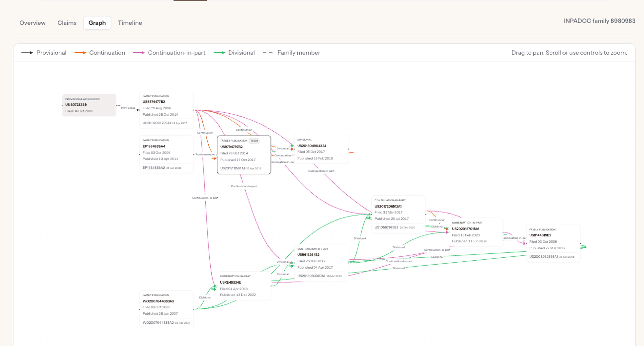Screen dimensions: 644x346
Task: Click the 'Filed 04 Oct 2005' text
Action: pyautogui.click(x=79, y=111)
